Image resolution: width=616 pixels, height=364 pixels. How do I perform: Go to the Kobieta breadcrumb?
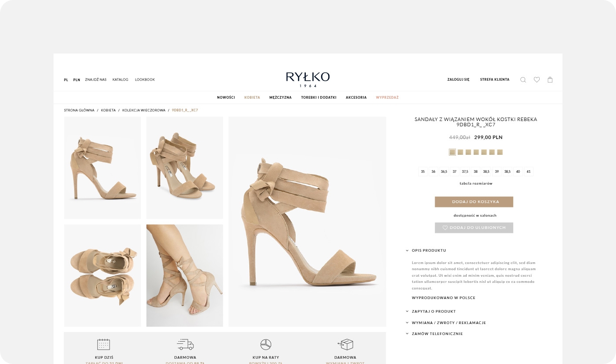pyautogui.click(x=108, y=110)
